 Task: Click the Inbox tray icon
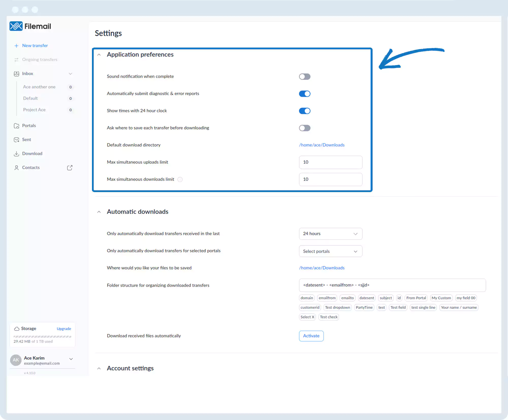17,74
